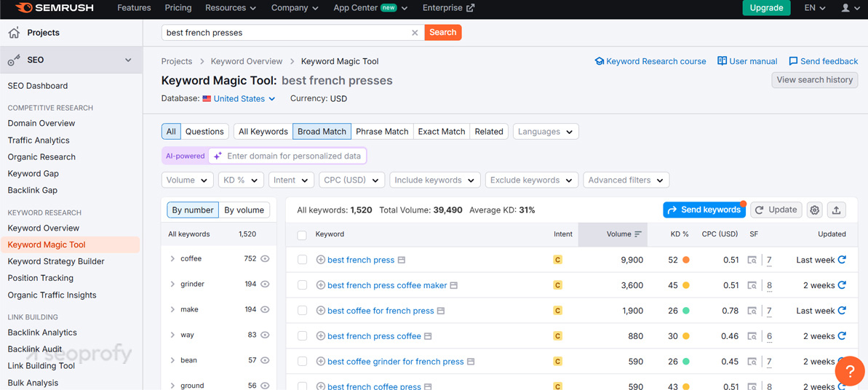Click the green KD 26 dot for best coffee for french press
The image size is (868, 390).
(x=686, y=311)
